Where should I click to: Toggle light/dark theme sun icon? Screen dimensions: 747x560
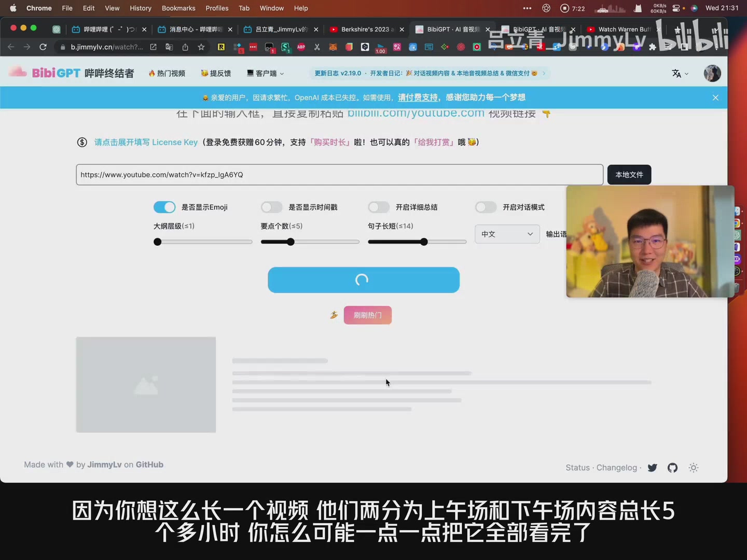click(693, 468)
